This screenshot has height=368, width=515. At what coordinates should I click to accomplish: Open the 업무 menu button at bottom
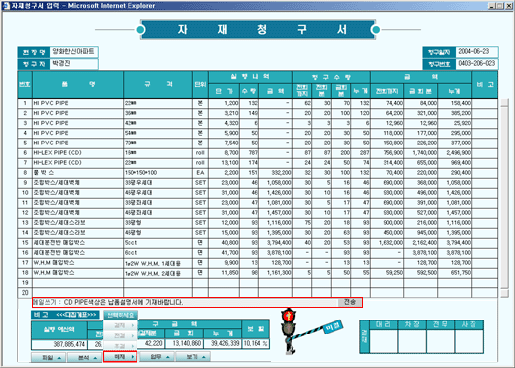[156, 357]
